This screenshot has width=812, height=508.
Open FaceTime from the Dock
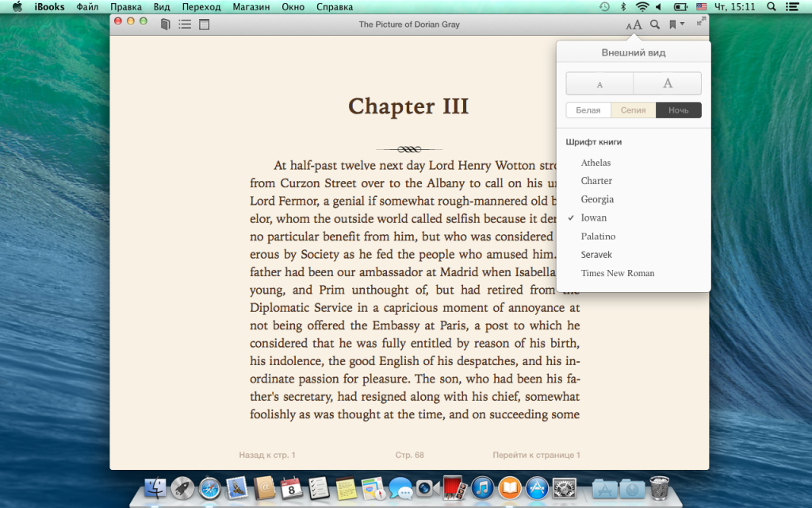point(427,488)
